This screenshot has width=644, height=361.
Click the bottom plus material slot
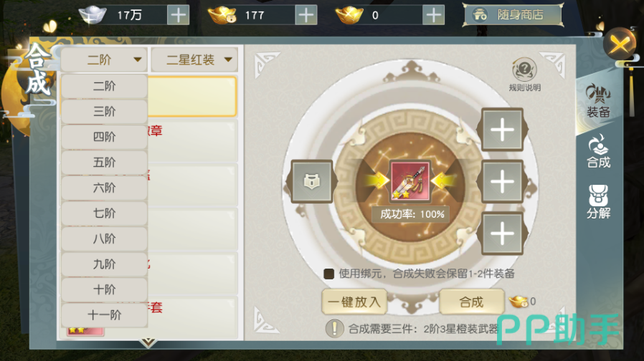tap(502, 234)
